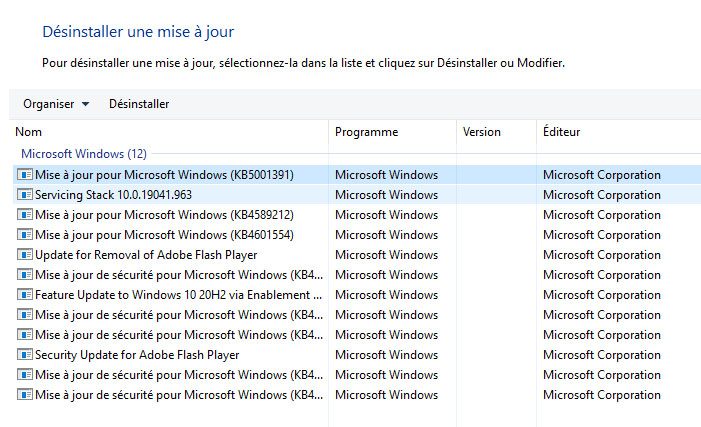Collapse the Microsoft Windows (12) group
The height and width of the screenshot is (427, 701).
click(84, 154)
